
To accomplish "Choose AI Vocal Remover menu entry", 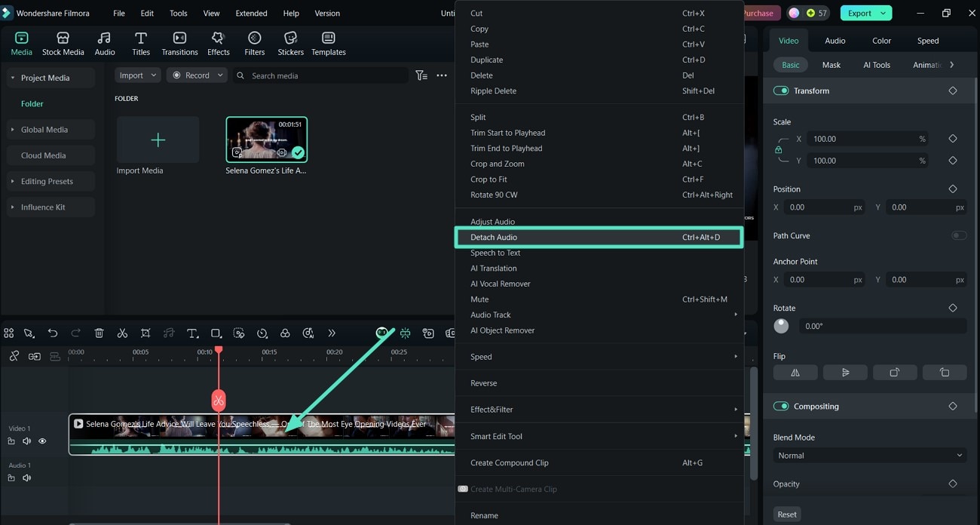I will coord(599,284).
